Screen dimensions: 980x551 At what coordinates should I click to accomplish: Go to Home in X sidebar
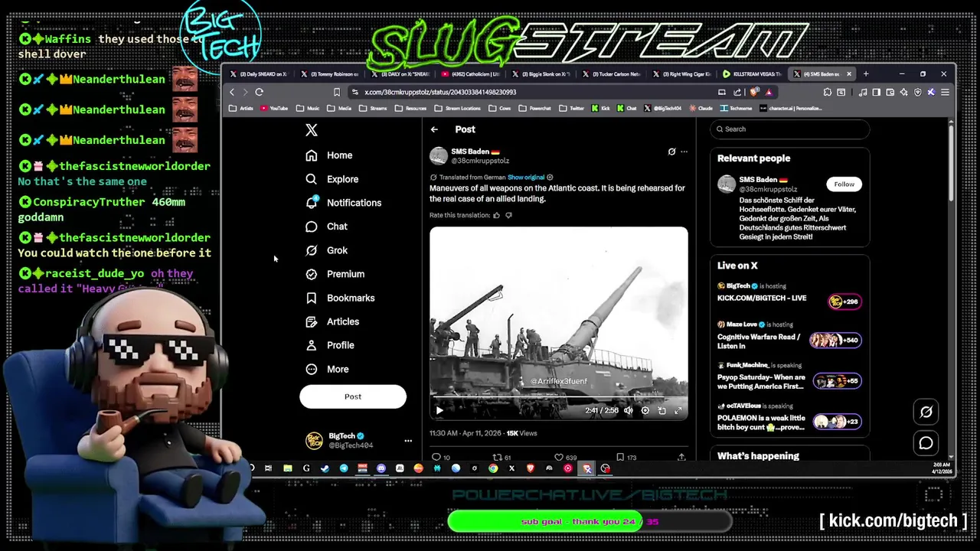pos(328,155)
